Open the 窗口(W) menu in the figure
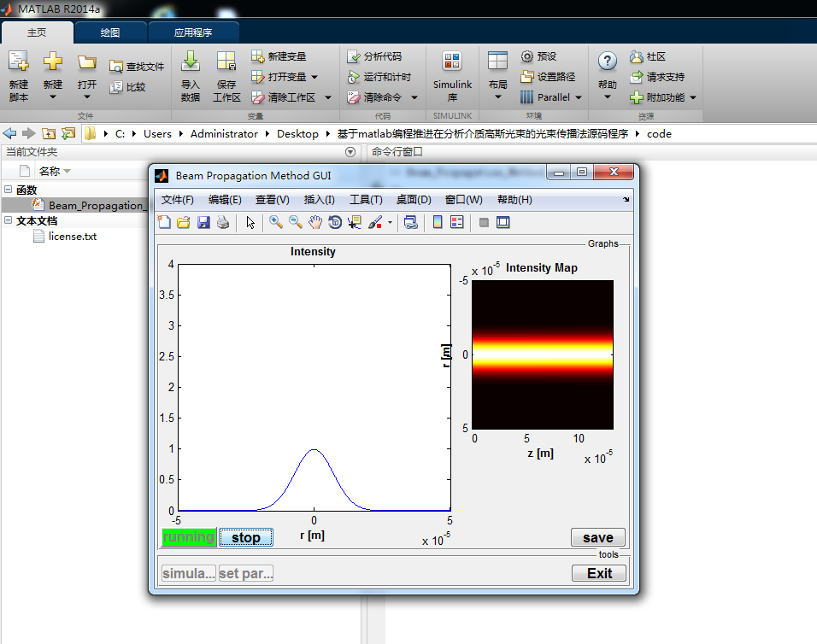Viewport: 817px width, 644px height. point(464,200)
